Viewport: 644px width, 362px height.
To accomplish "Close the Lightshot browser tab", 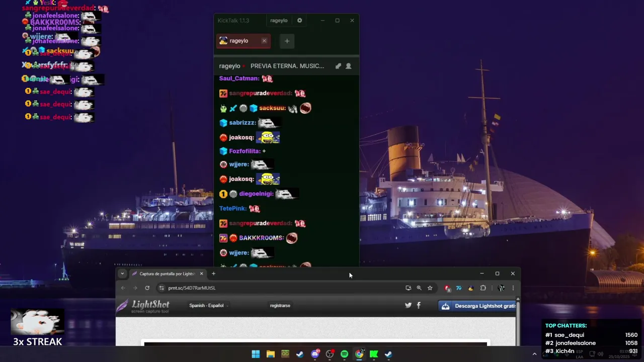I will (x=201, y=274).
